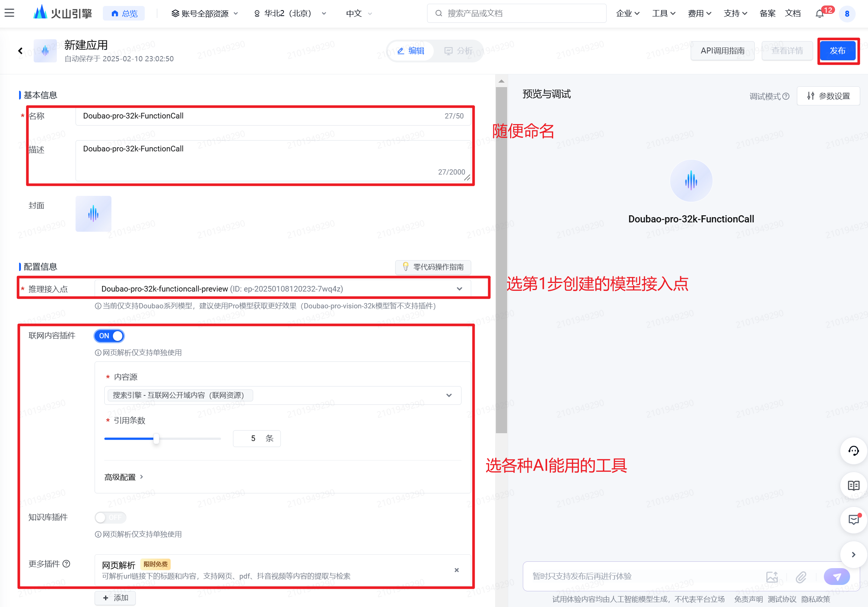868x607 pixels.
Task: Enable the 知识库插件 toggle
Action: [x=110, y=517]
